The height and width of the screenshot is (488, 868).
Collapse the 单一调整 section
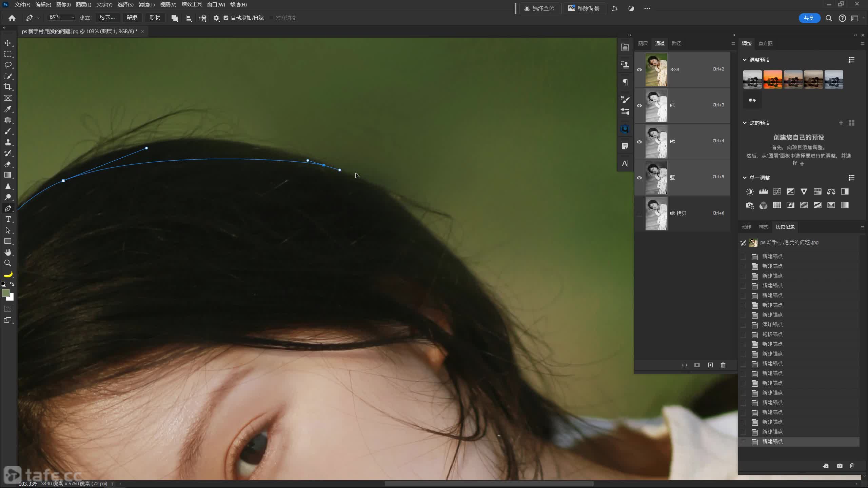tap(745, 178)
